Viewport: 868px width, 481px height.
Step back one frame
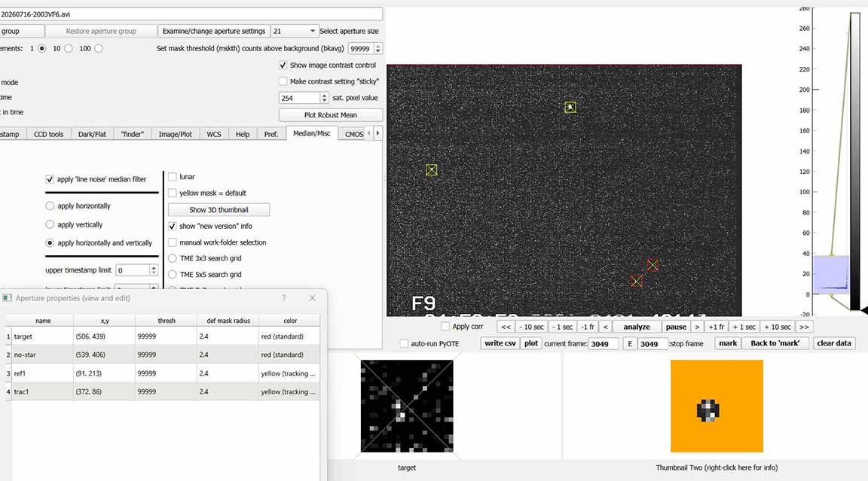(x=588, y=327)
